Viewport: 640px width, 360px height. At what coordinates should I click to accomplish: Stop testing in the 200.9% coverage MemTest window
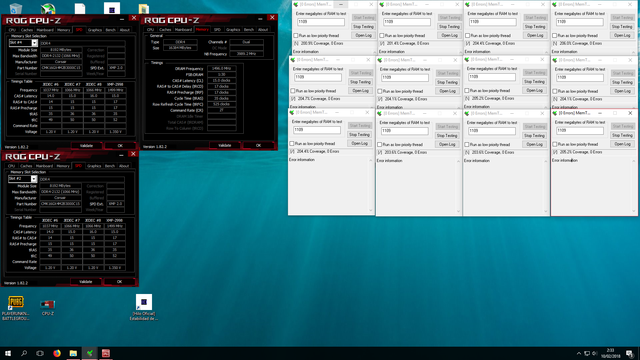point(363,27)
